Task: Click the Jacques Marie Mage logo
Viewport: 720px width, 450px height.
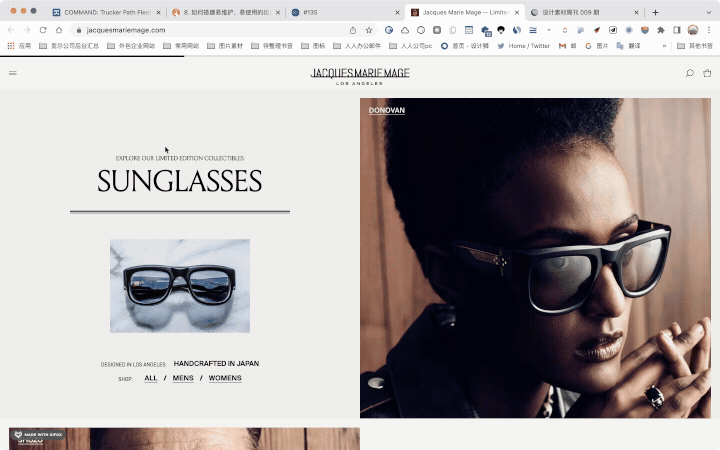Action: [360, 76]
